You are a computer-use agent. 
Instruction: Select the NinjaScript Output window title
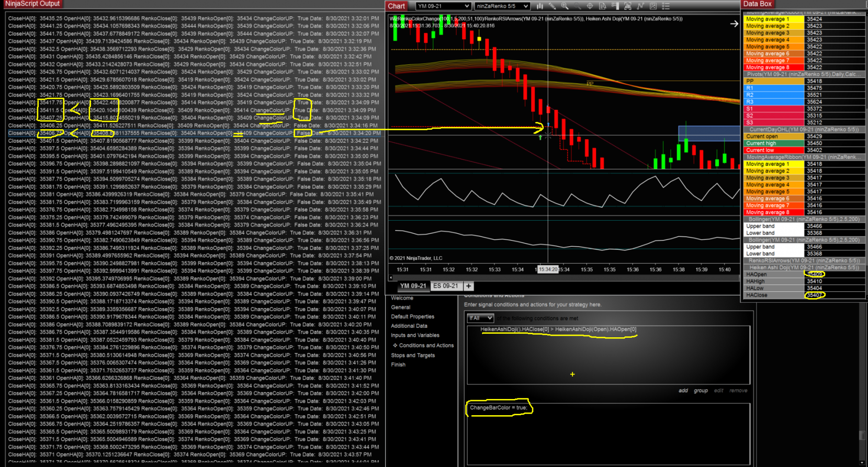(32, 4)
